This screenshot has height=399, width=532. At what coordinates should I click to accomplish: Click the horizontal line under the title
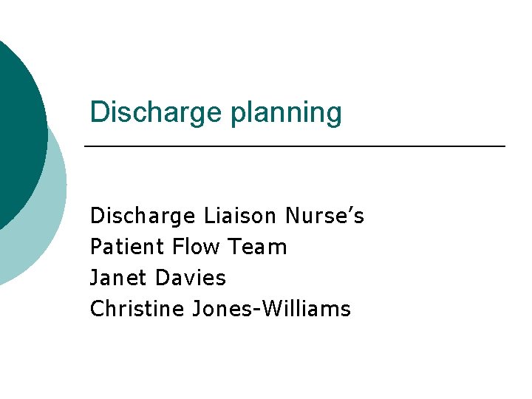[x=296, y=147]
